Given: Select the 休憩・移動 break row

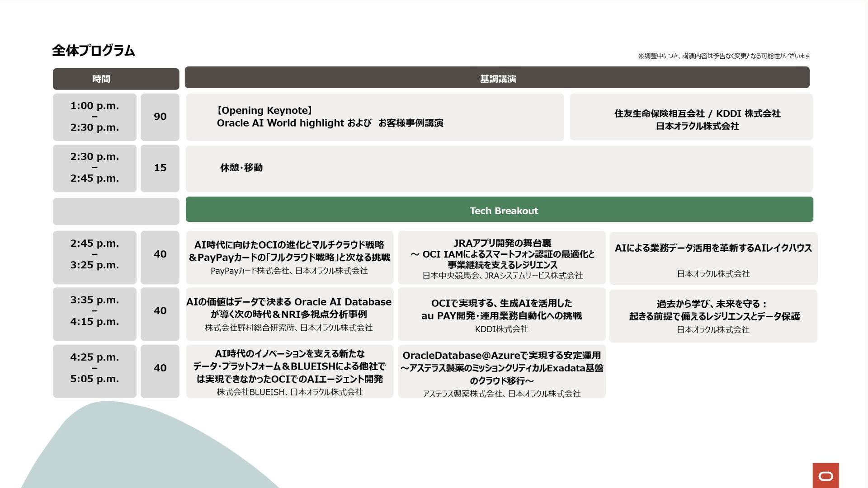Looking at the screenshot, I should point(499,168).
